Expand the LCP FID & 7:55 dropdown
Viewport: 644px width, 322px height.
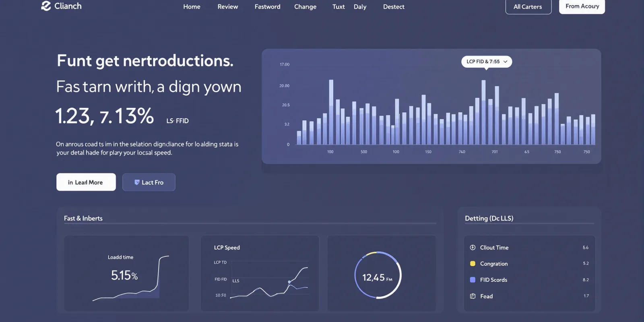point(487,62)
